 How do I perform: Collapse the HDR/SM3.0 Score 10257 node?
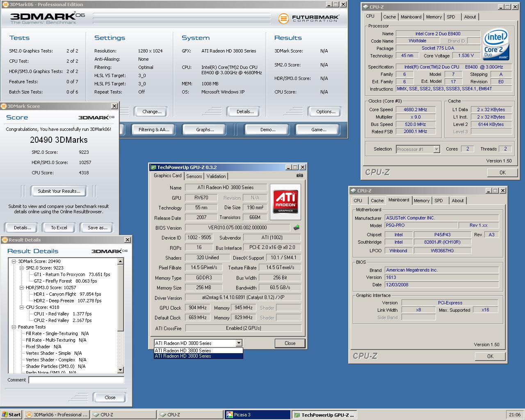click(x=21, y=288)
